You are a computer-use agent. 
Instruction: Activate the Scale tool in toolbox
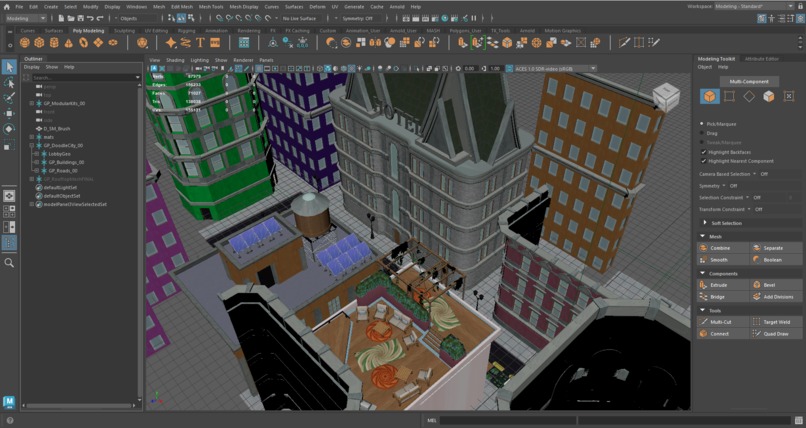coord(9,145)
